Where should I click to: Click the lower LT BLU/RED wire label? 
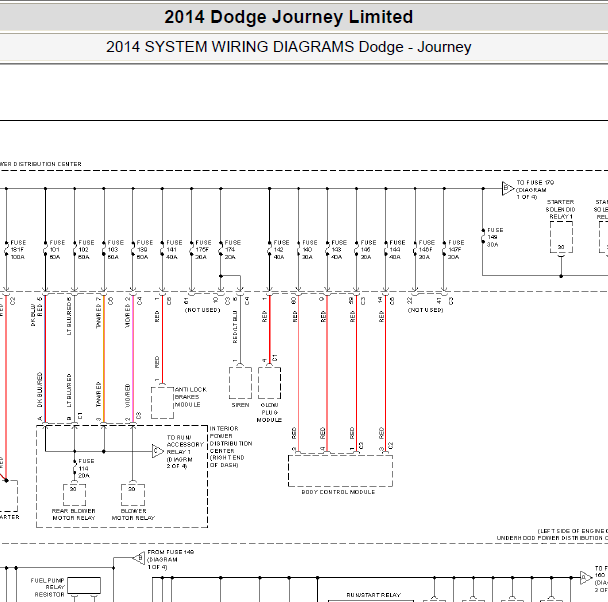pos(69,390)
